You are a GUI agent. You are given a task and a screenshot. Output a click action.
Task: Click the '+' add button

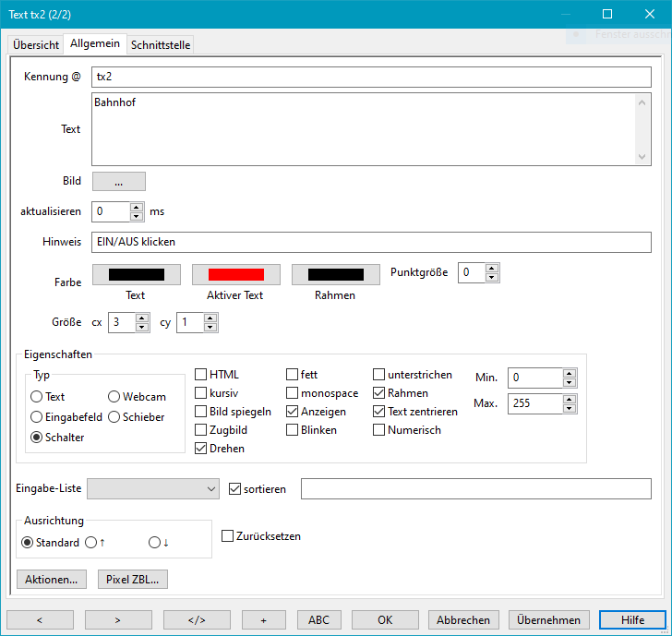click(x=264, y=619)
